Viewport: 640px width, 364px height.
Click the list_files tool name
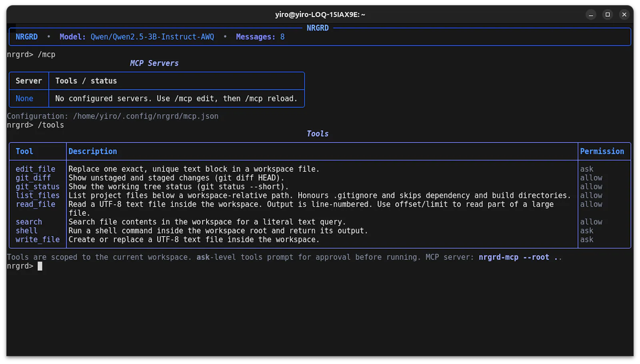tap(38, 195)
